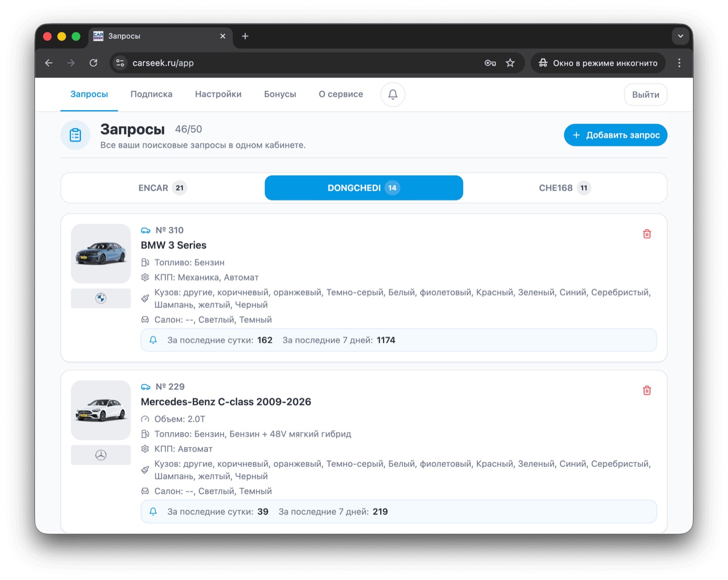Click the text 'За последние сутки: 162'
The image size is (728, 580).
pos(220,340)
